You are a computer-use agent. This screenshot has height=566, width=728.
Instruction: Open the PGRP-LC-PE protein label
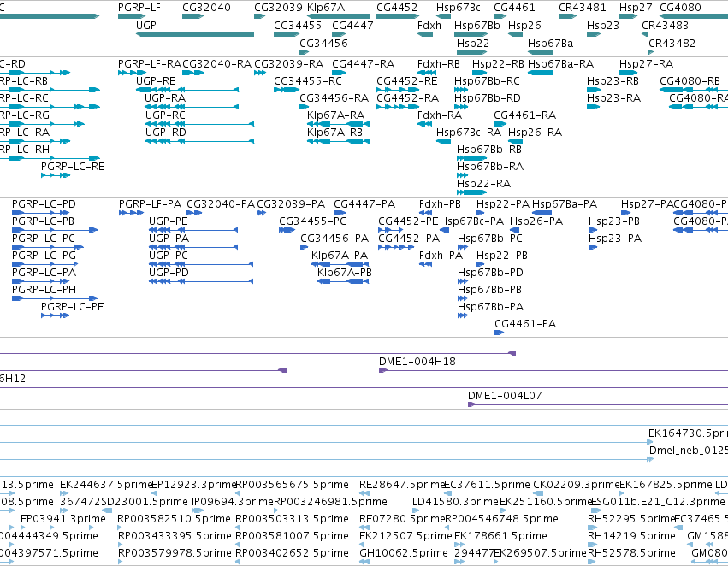point(73,307)
